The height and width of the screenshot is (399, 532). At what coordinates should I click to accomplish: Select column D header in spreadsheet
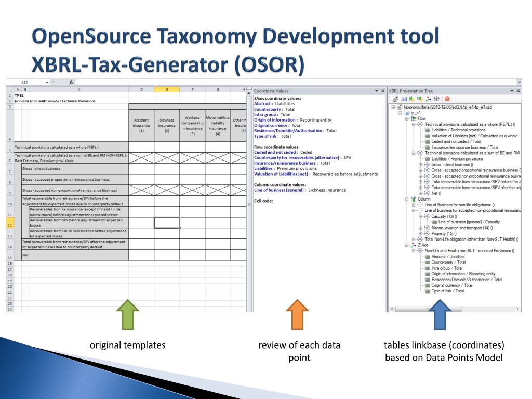(141, 89)
